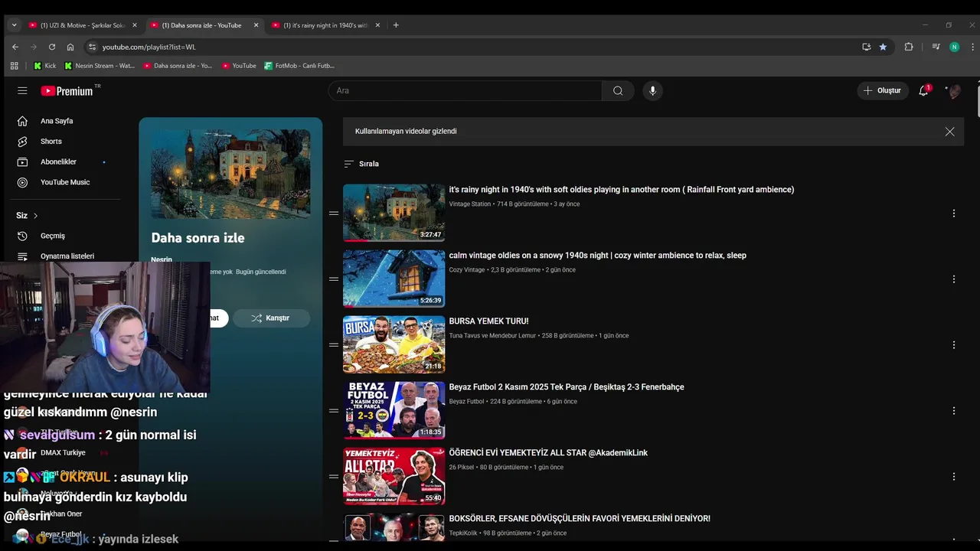
Task: Expand the Siz section chevron
Action: tap(35, 216)
